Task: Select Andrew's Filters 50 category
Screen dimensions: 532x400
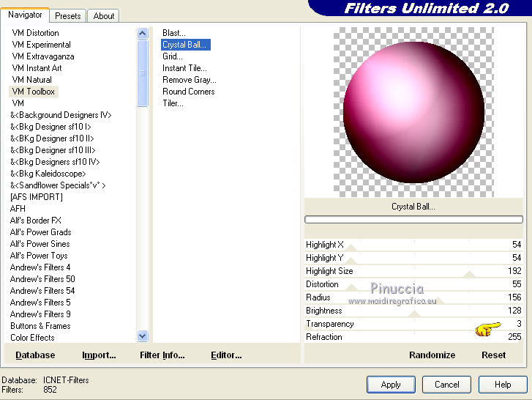Action: coord(42,279)
